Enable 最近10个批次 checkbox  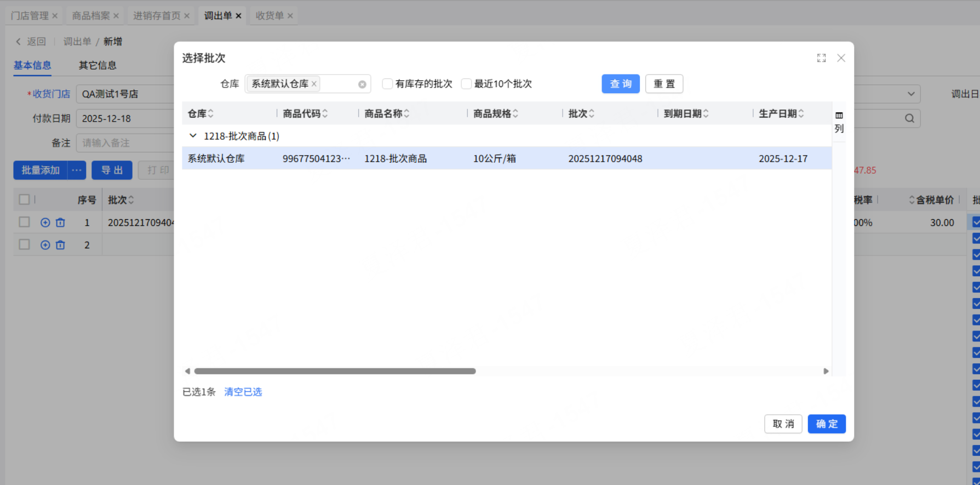pos(467,84)
